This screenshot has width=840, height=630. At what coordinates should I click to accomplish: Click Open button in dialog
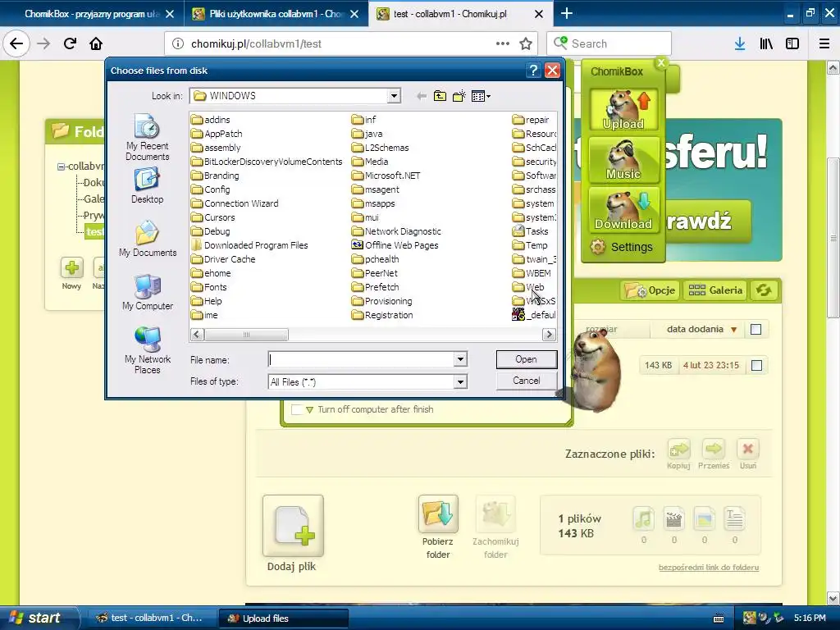click(526, 359)
